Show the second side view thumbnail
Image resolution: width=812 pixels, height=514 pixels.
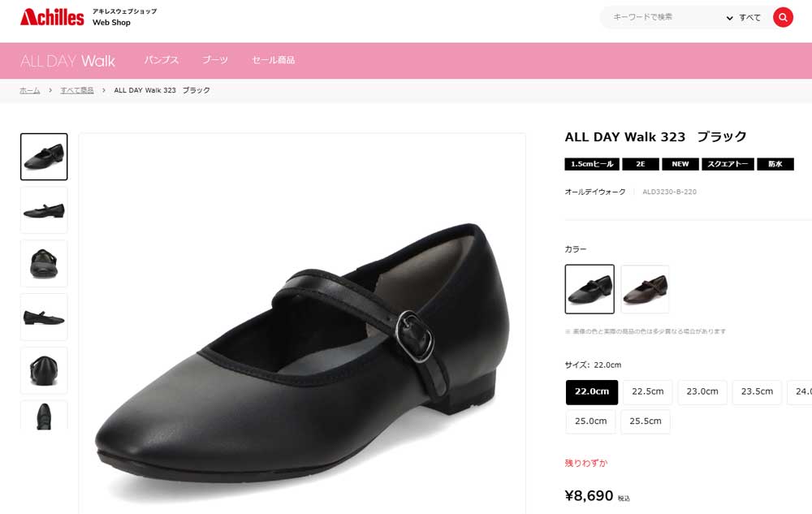44,210
